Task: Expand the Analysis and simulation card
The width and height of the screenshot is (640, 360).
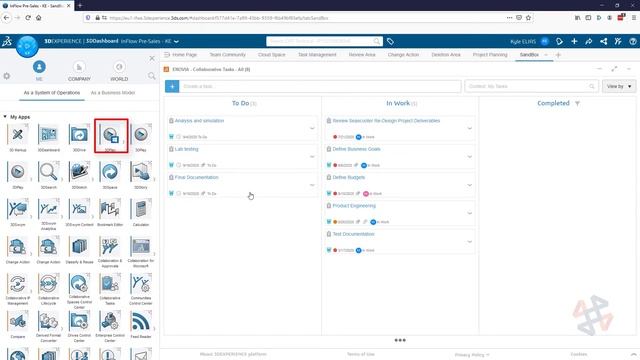Action: (312, 128)
